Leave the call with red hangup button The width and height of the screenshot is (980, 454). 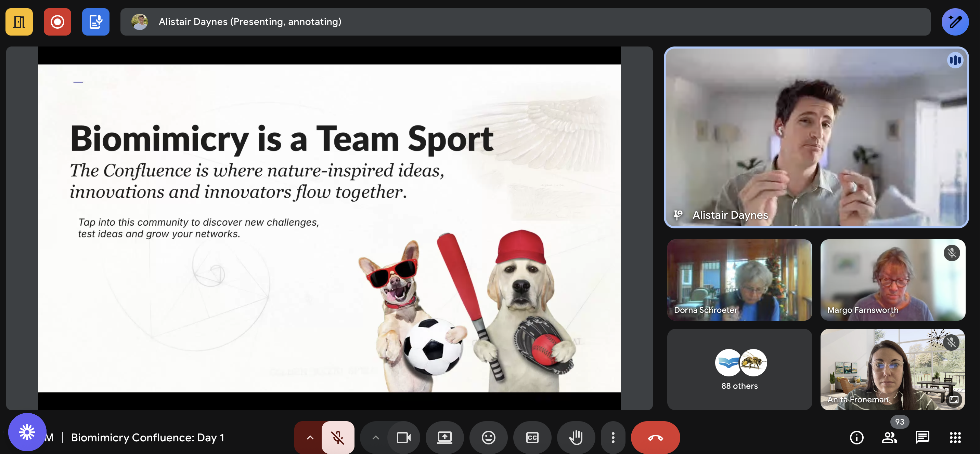click(x=655, y=437)
